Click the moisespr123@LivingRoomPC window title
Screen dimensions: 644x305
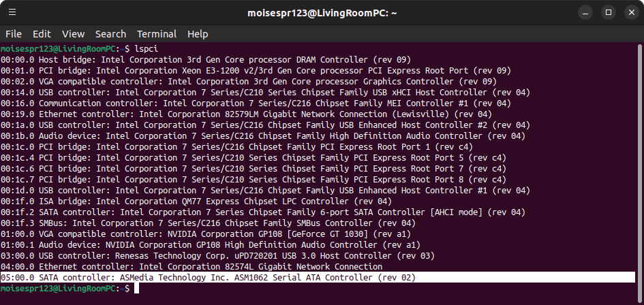tap(322, 12)
